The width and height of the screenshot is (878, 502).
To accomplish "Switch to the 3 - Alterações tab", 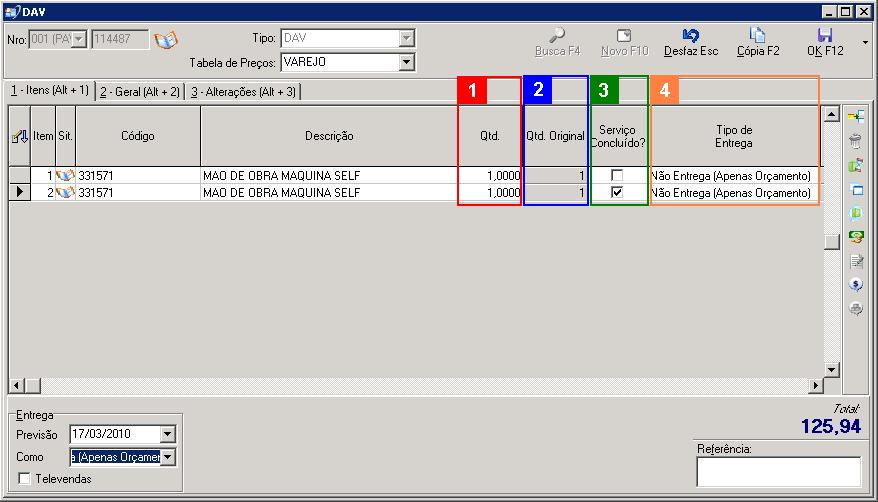I will pyautogui.click(x=243, y=92).
